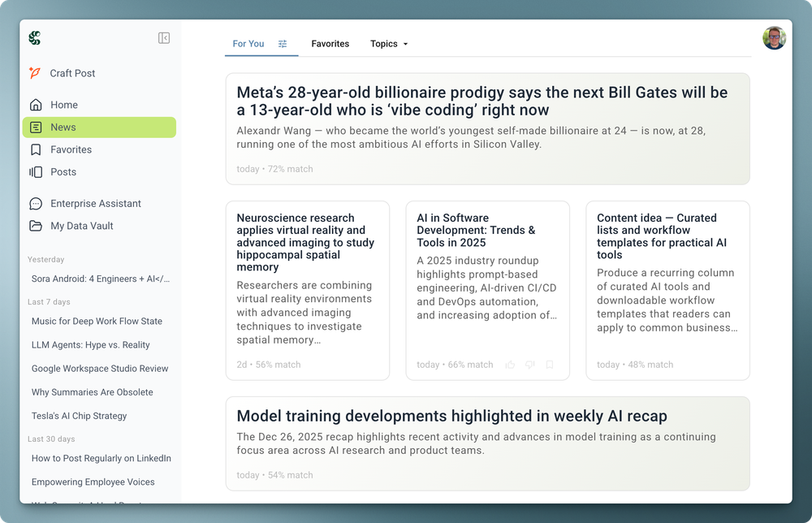Open the Enterprise Assistant chat icon
812x523 pixels.
coord(37,203)
